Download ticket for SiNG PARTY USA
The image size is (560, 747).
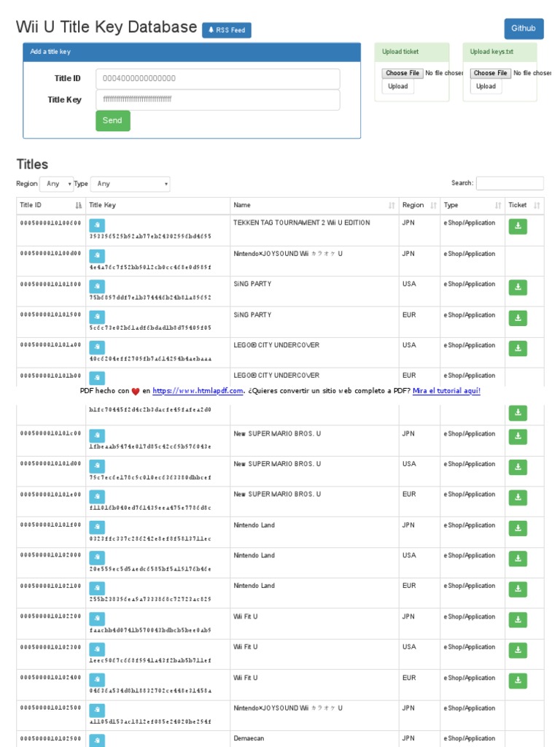pyautogui.click(x=518, y=287)
